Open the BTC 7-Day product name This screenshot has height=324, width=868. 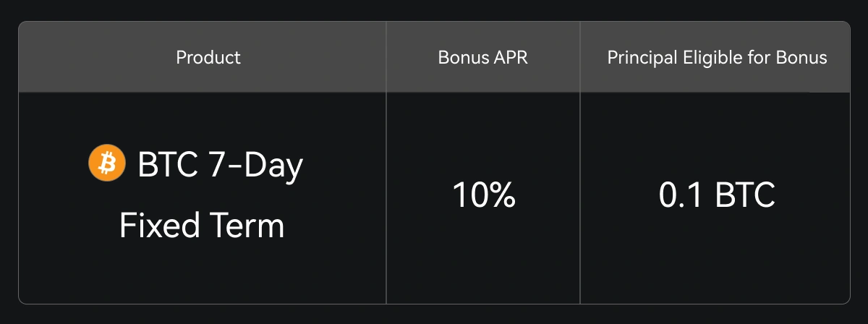[220, 165]
